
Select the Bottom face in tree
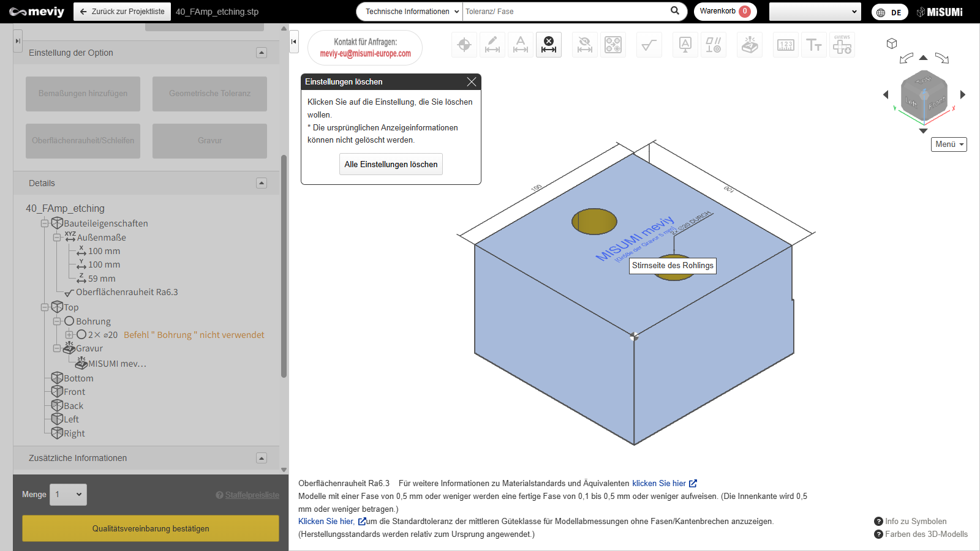coord(78,378)
